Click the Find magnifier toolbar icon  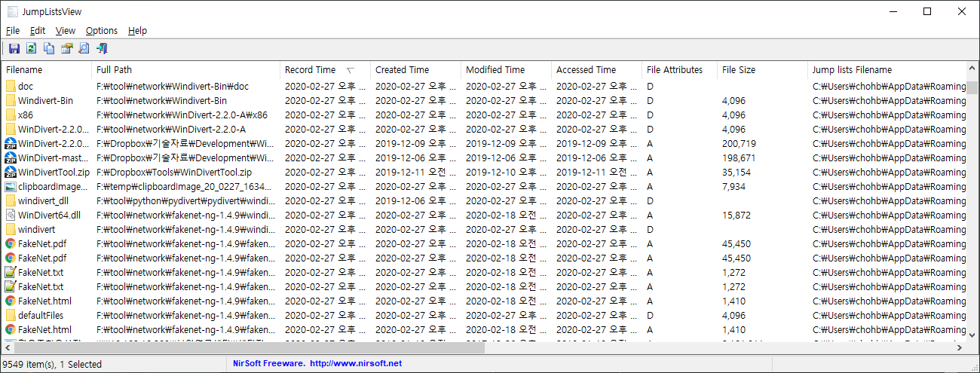(x=84, y=49)
